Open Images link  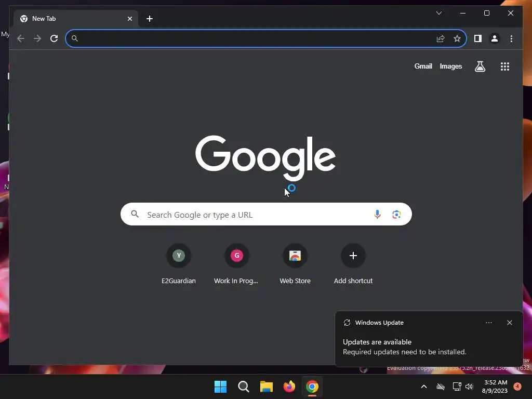pyautogui.click(x=450, y=66)
